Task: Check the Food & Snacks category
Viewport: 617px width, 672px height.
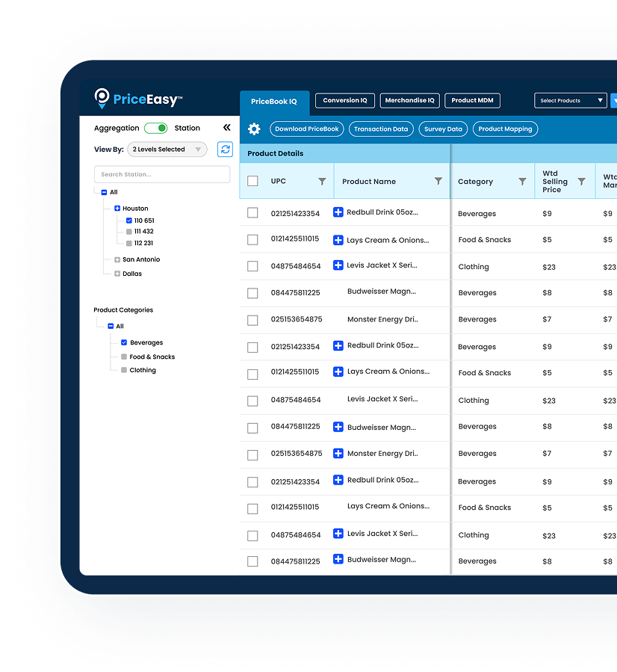Action: (x=124, y=357)
